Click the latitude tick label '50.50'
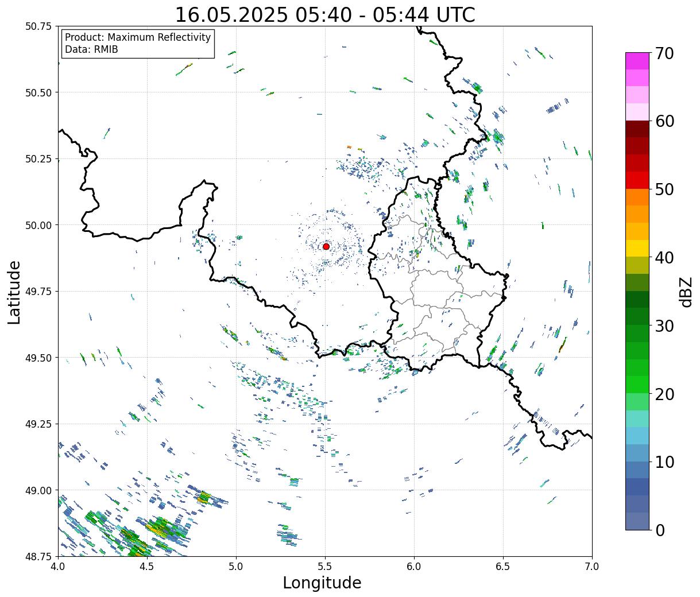 coord(38,92)
